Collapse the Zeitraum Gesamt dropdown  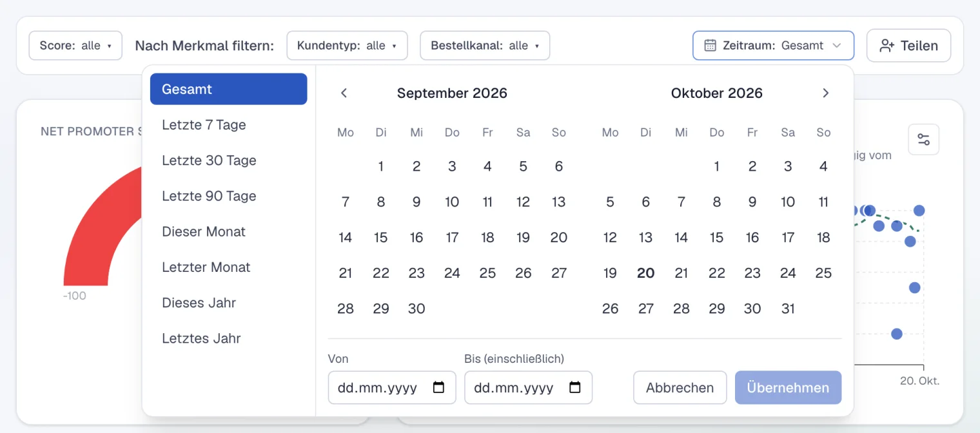coord(773,46)
